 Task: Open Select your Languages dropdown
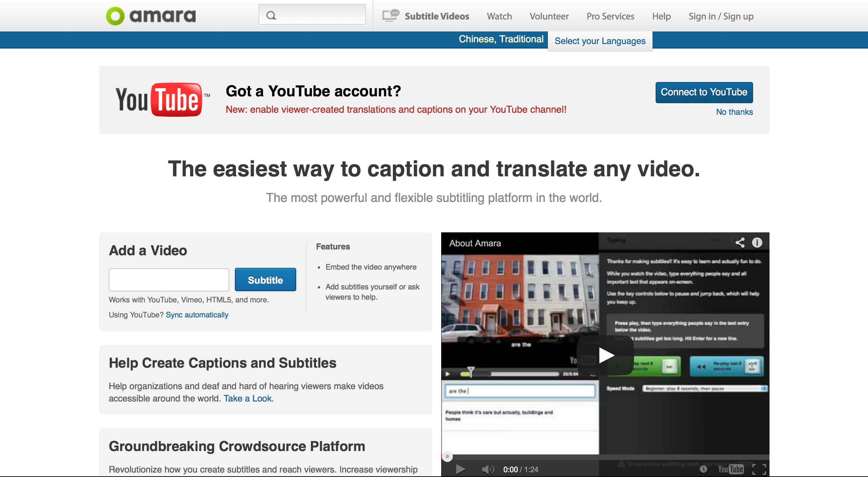click(x=600, y=41)
